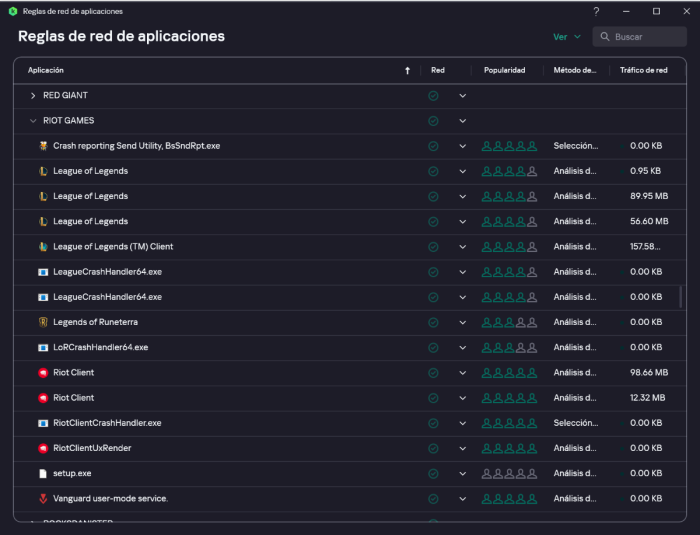Click the League of Legends icon with 89.95 MB traffic
The image size is (700, 535).
coord(43,196)
